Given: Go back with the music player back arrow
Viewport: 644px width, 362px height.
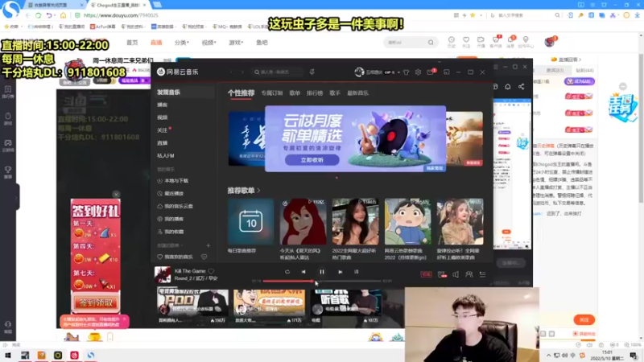Looking at the screenshot, I should [231, 72].
